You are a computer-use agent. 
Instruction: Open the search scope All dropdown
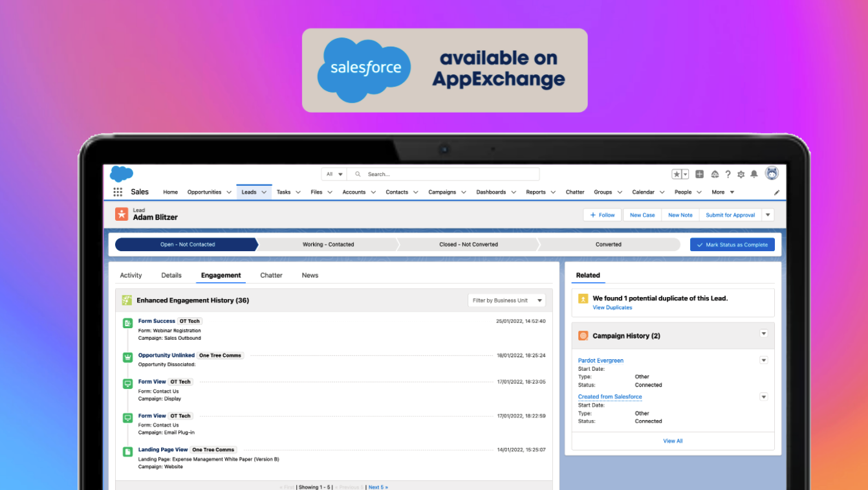[334, 174]
